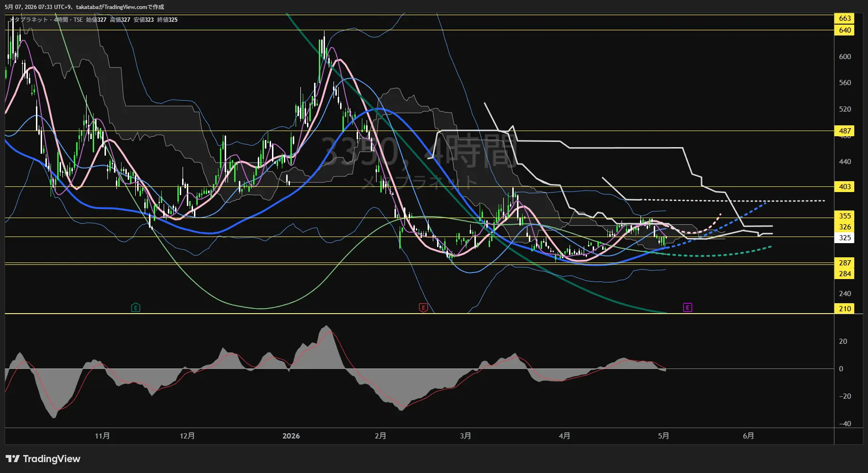This screenshot has width=868, height=473.
Task: Click the 2026 label on time axis
Action: (x=291, y=436)
